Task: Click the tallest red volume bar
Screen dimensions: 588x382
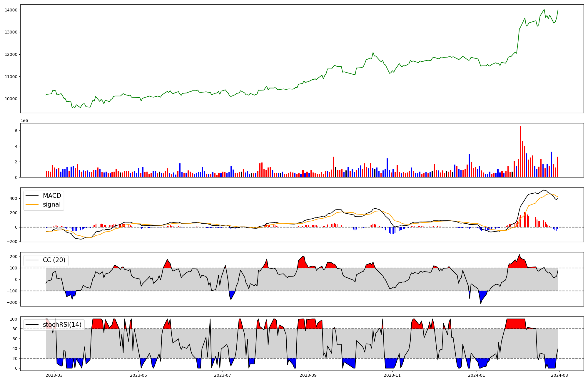Action: point(520,151)
